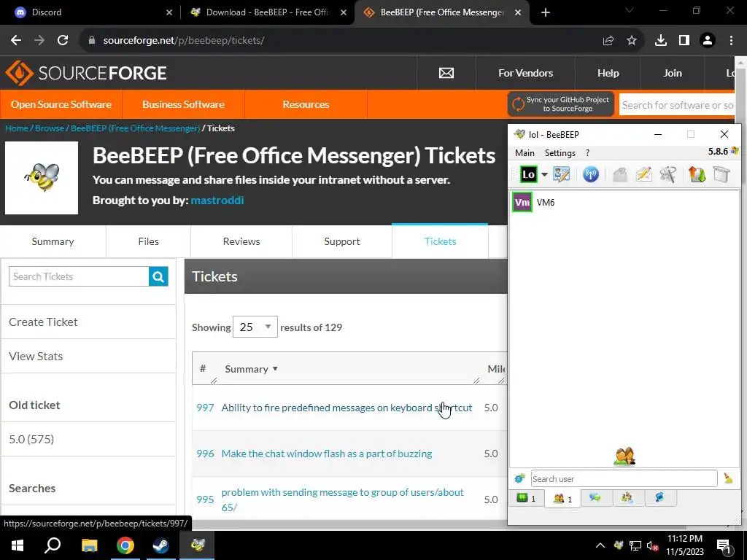Click the blue ticket search magnifier button
This screenshot has height=560, width=747.
tap(158, 276)
